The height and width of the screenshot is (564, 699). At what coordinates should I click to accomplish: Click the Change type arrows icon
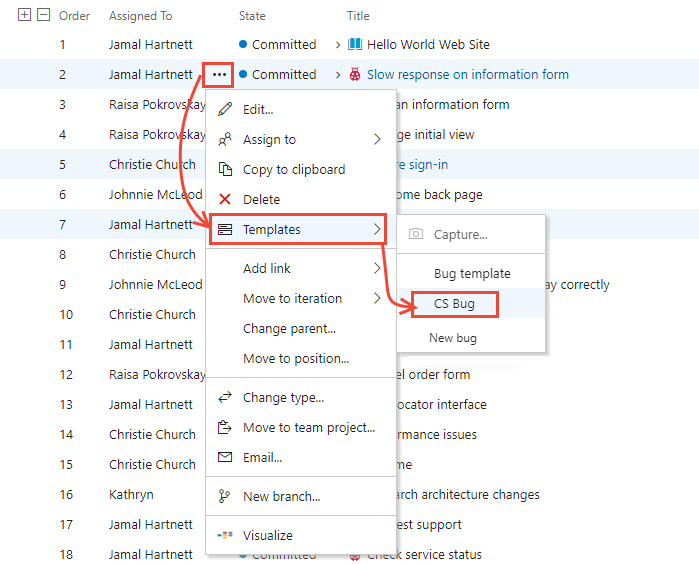(x=225, y=397)
